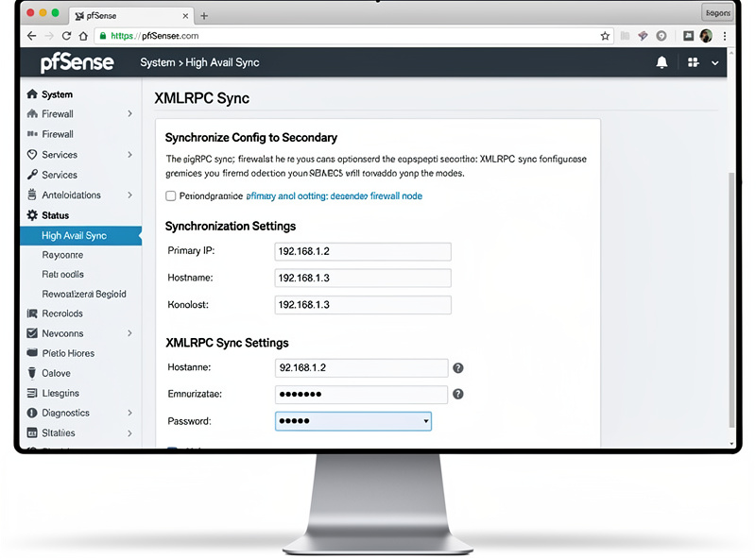Reload the page with refresh icon
This screenshot has height=559, width=756.
(66, 36)
